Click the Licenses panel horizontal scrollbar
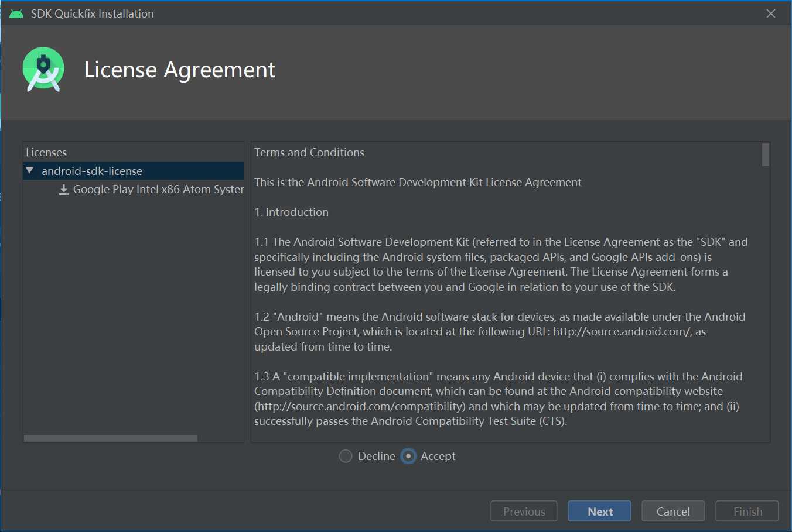792x532 pixels. (x=111, y=438)
